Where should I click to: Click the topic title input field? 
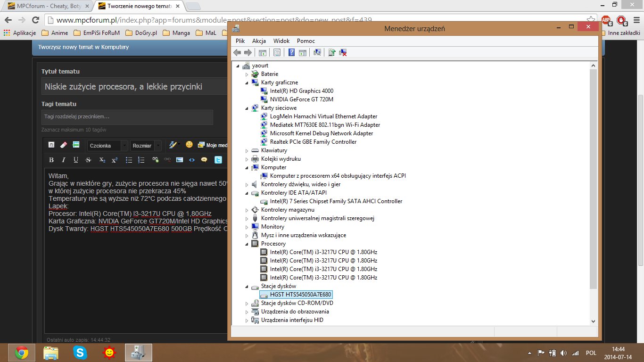click(x=134, y=87)
